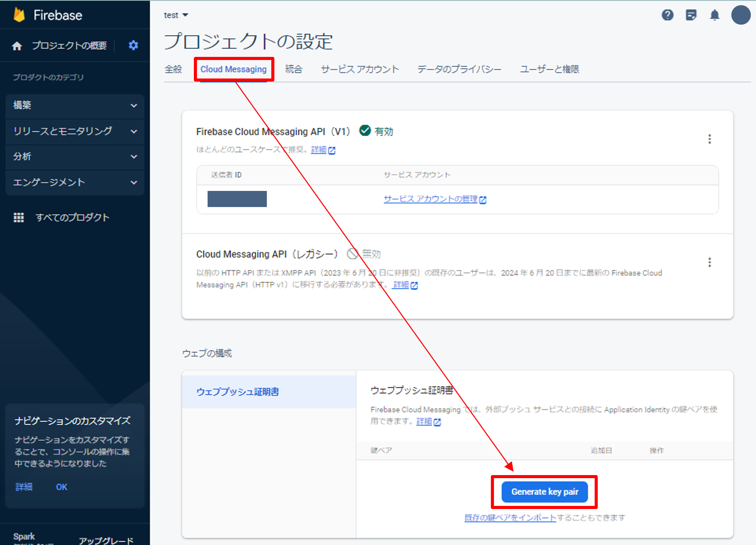Click the アップグレード button
756x545 pixels.
pos(106,541)
